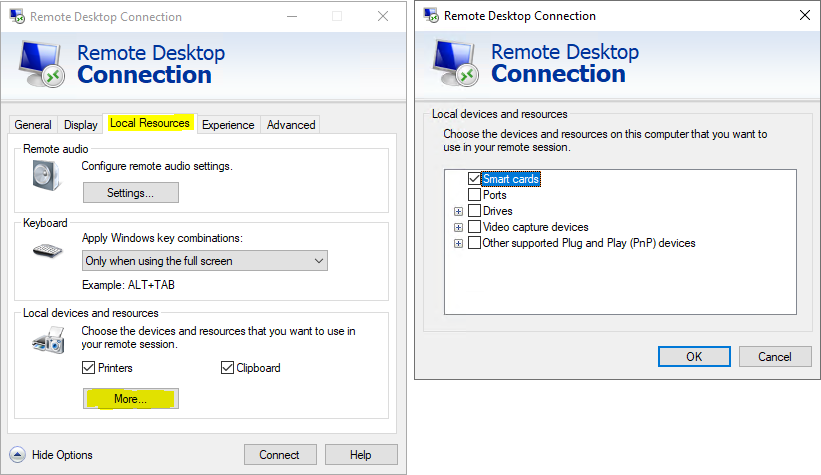Close the right Remote Desktop dialog
The image size is (821, 475).
coord(805,16)
